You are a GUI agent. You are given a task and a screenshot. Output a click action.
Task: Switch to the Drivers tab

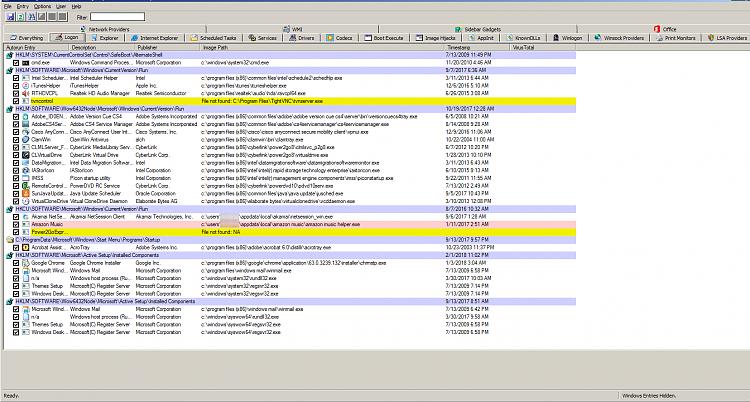point(302,38)
